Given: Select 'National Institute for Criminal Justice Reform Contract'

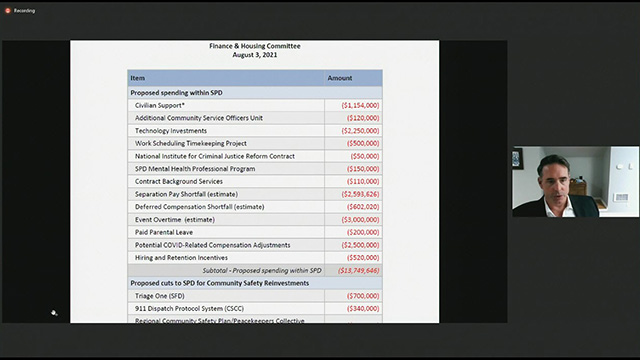Looking at the screenshot, I should coord(255,156).
